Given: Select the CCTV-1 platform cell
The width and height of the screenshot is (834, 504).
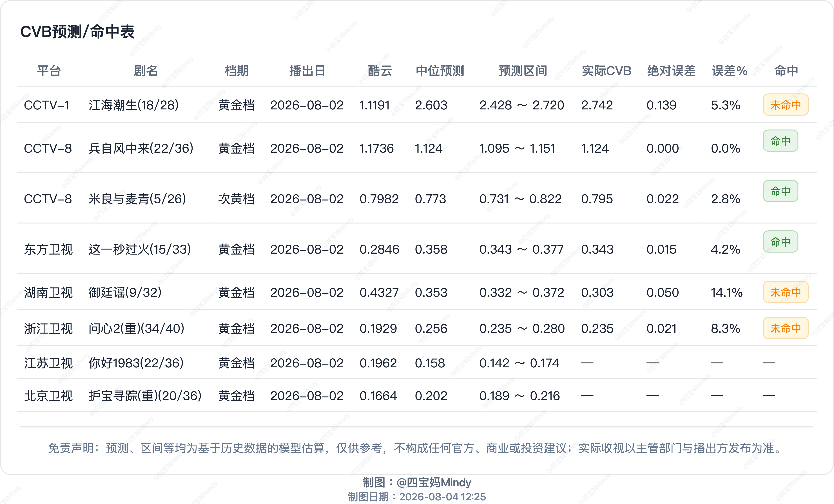Looking at the screenshot, I should 47,105.
